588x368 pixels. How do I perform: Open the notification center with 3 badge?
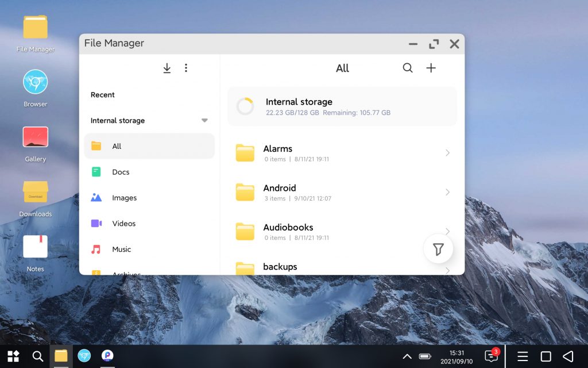492,356
